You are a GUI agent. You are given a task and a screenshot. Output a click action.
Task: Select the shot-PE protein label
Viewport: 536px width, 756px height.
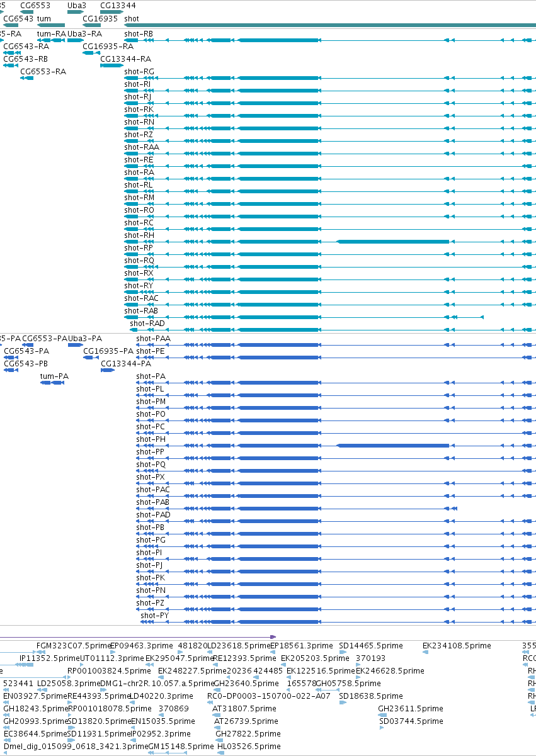tap(151, 351)
